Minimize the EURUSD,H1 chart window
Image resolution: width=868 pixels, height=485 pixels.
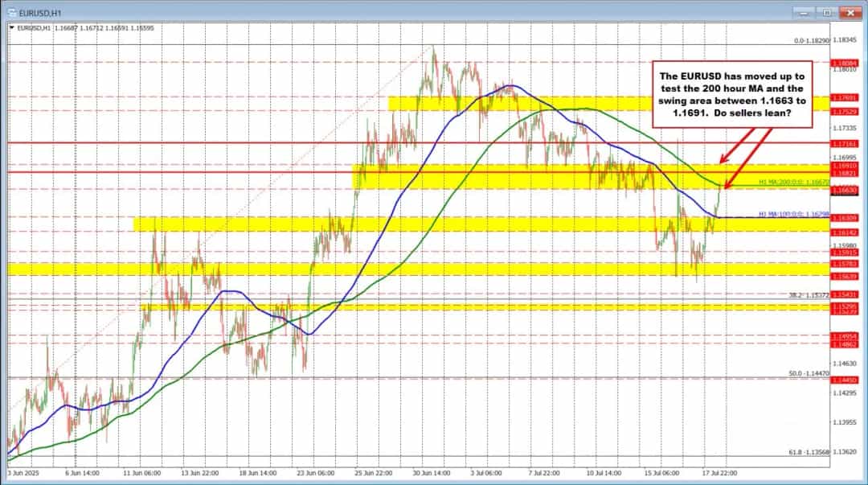(x=805, y=13)
